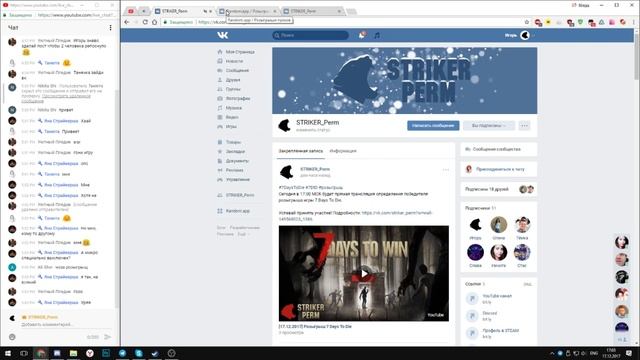Click the browser back arrow
The width and height of the screenshot is (640, 360).
point(127,22)
